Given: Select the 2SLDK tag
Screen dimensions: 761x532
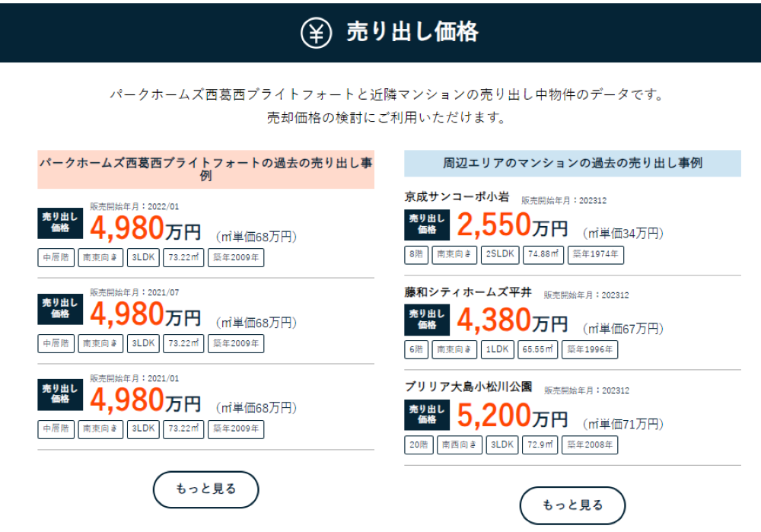Looking at the screenshot, I should [500, 254].
